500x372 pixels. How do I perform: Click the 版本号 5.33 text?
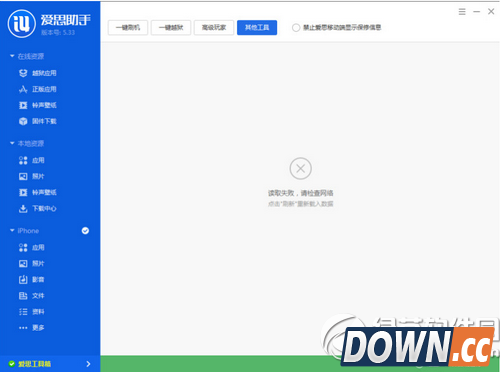(58, 33)
